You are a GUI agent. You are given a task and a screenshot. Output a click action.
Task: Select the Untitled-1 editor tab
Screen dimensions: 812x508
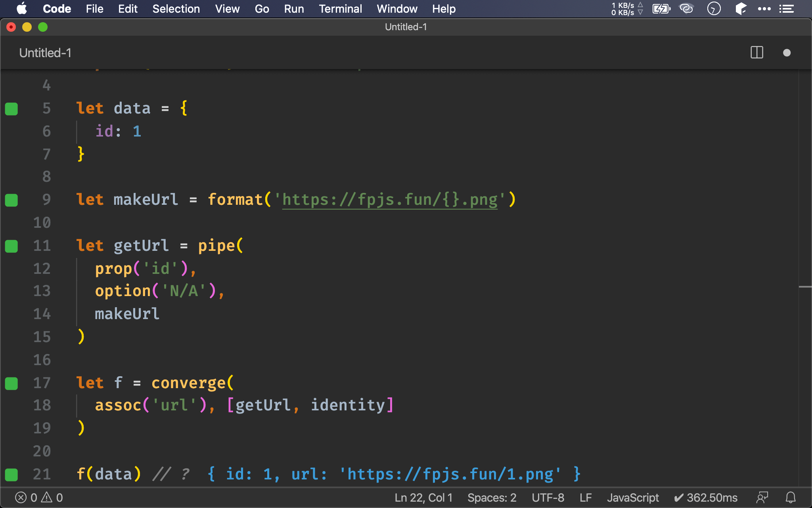click(x=45, y=53)
